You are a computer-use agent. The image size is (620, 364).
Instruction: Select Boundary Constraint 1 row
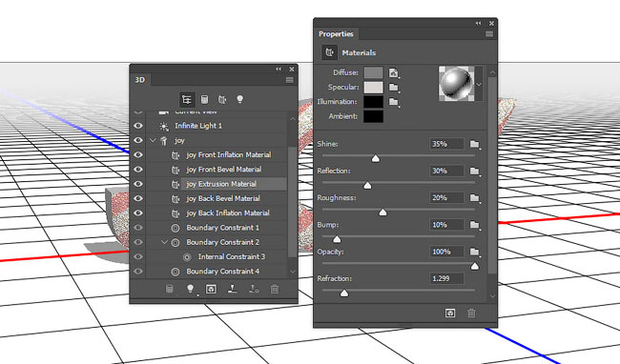pyautogui.click(x=217, y=228)
